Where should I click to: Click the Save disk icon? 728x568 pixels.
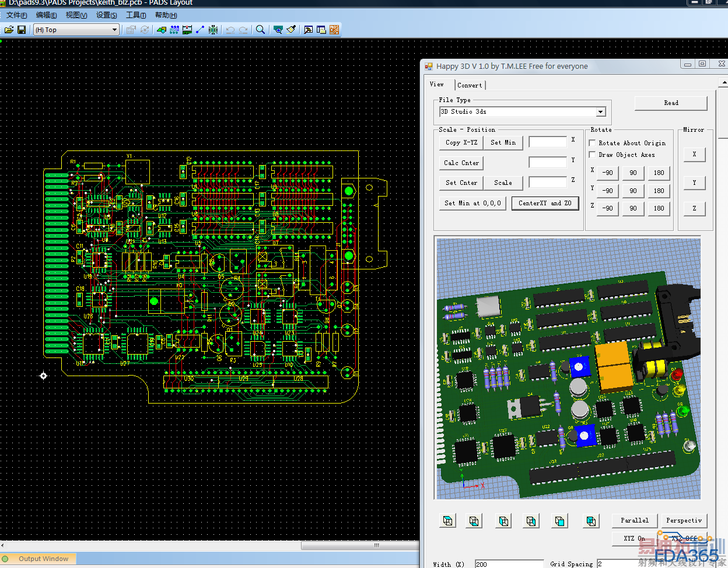point(22,30)
